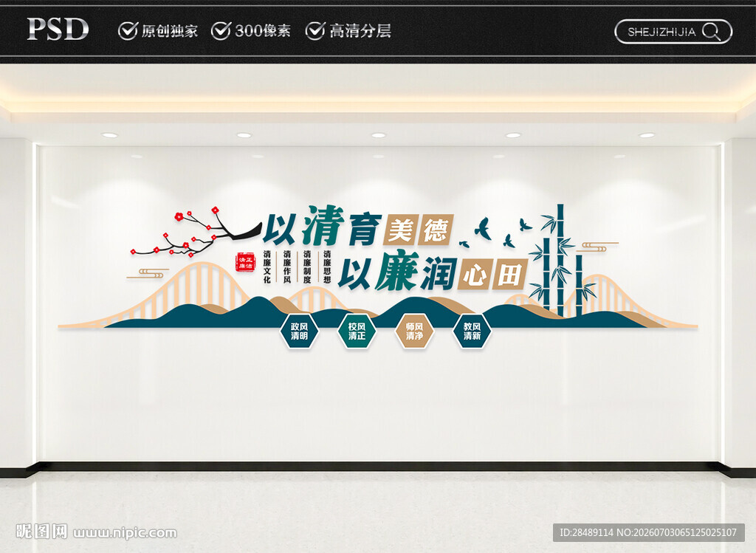This screenshot has width=756, height=553.
Task: Click the SHEJIZHIJIA search field
Action: (x=673, y=32)
